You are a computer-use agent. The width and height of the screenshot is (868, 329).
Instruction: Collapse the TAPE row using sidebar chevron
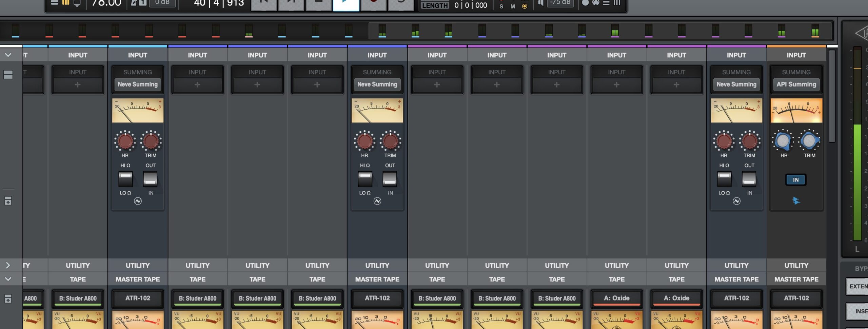point(8,279)
